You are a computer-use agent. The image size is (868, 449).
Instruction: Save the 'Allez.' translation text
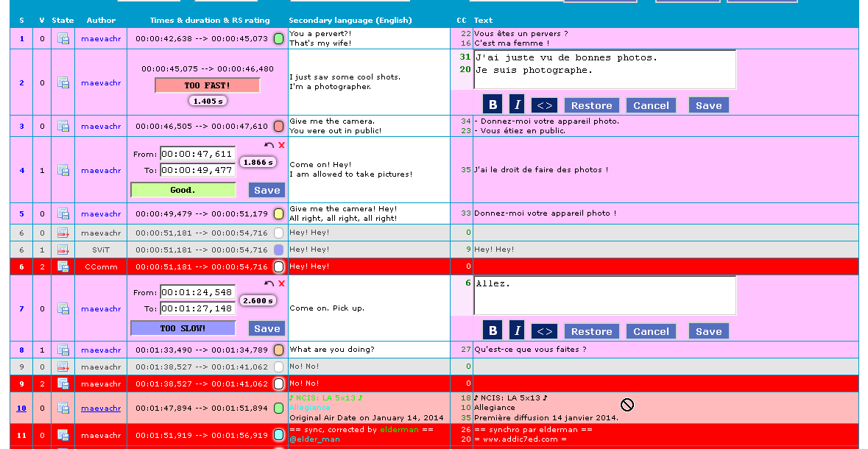point(708,331)
